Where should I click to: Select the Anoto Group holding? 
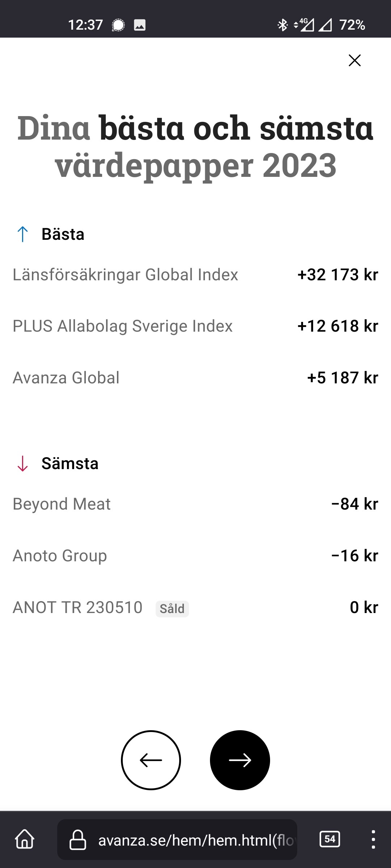click(60, 556)
